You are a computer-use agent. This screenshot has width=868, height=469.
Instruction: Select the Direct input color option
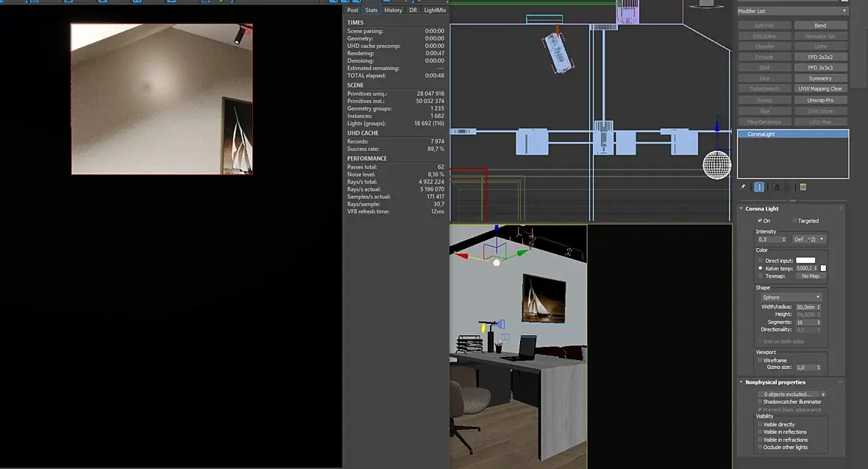click(x=761, y=261)
